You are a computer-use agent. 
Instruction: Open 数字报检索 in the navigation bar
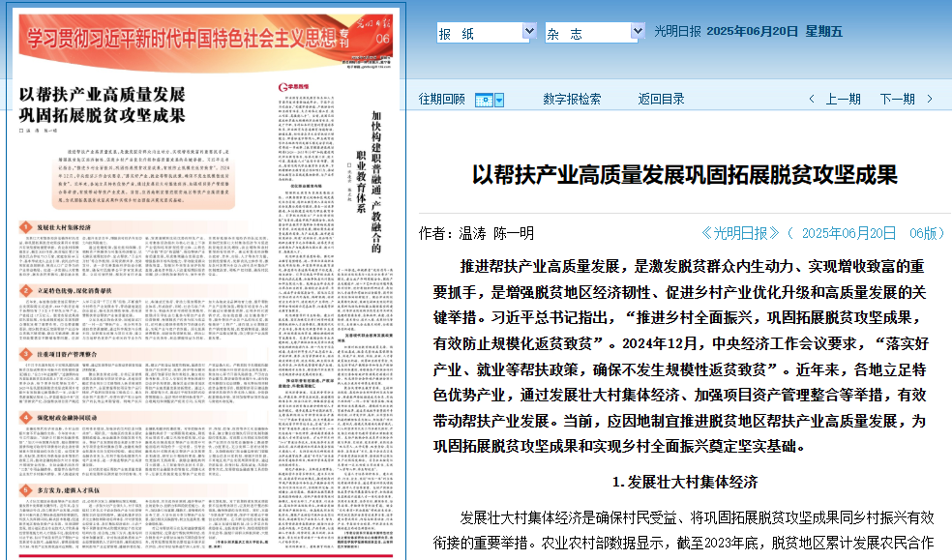coord(572,99)
